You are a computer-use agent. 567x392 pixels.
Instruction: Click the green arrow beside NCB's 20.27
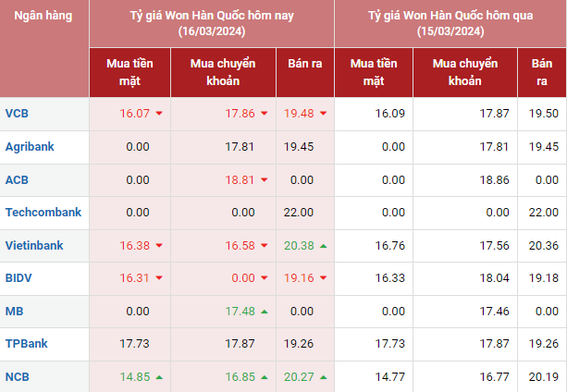point(323,377)
